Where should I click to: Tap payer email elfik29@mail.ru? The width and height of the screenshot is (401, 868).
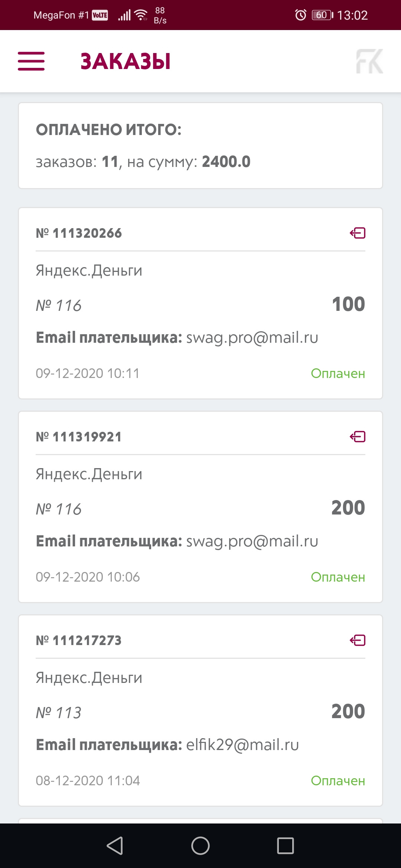click(242, 745)
